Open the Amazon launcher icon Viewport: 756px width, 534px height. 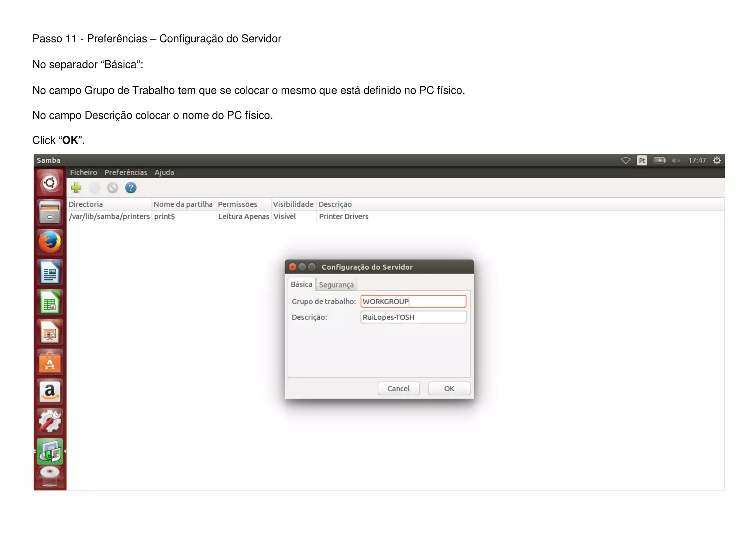50,392
